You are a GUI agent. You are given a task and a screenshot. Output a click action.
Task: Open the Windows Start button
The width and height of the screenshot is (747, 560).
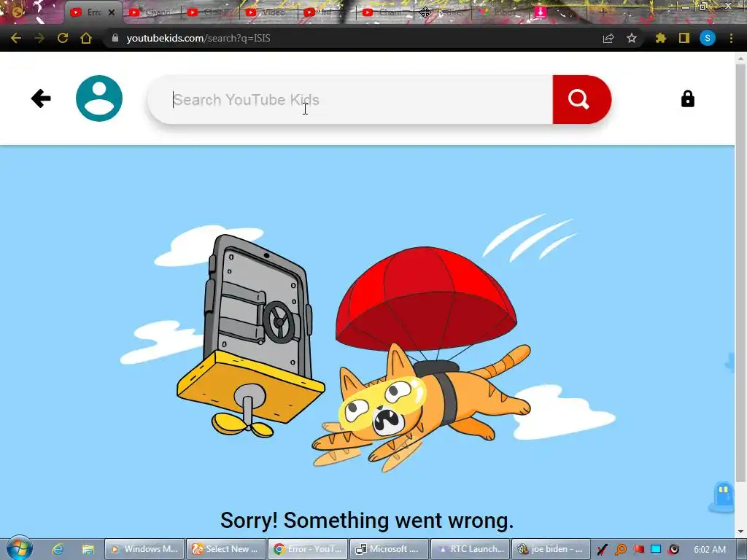click(x=19, y=548)
